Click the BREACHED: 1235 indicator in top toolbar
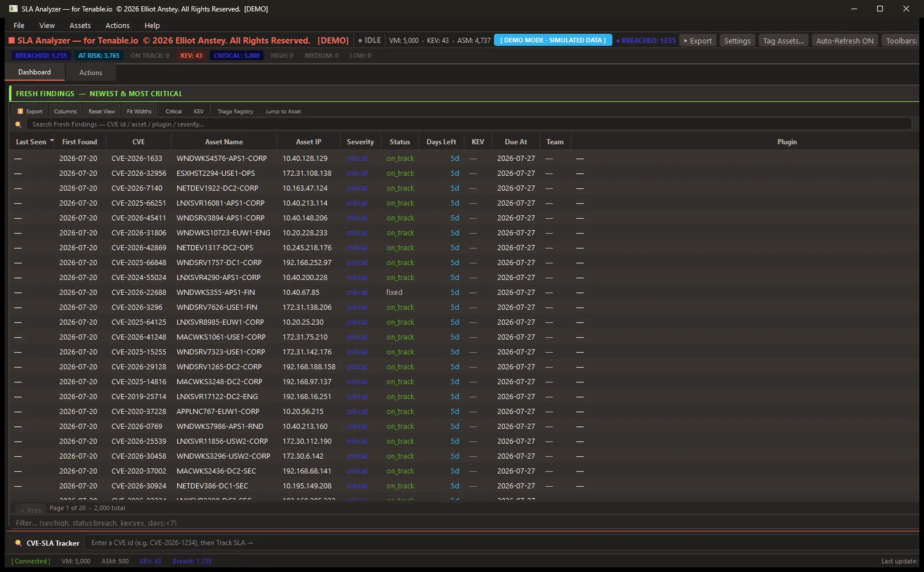Screen dimensions: 924x572 [646, 40]
